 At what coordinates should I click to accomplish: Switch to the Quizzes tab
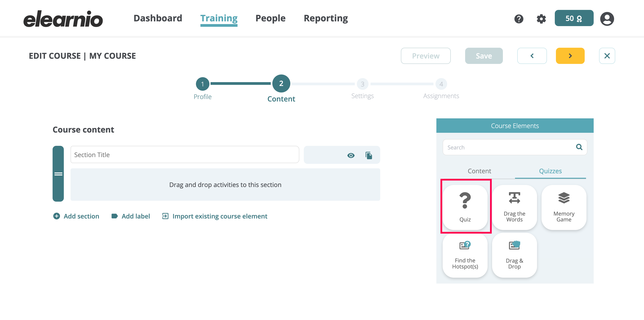[550, 171]
